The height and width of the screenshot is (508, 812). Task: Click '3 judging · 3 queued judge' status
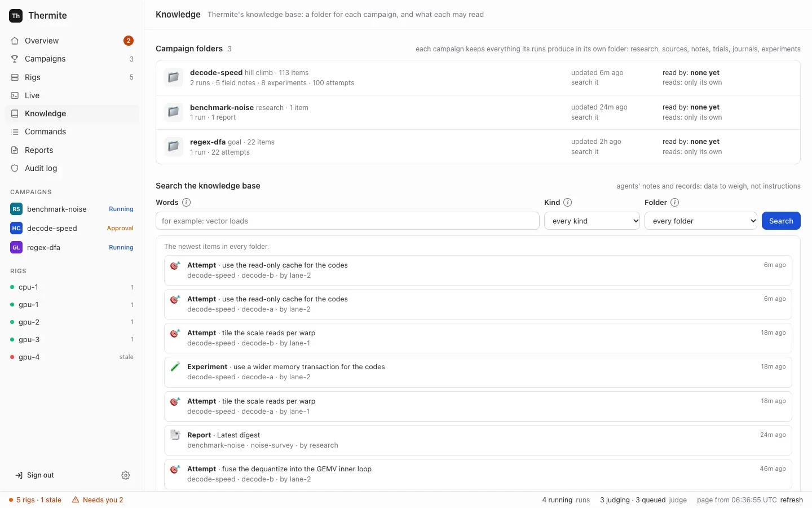point(643,500)
